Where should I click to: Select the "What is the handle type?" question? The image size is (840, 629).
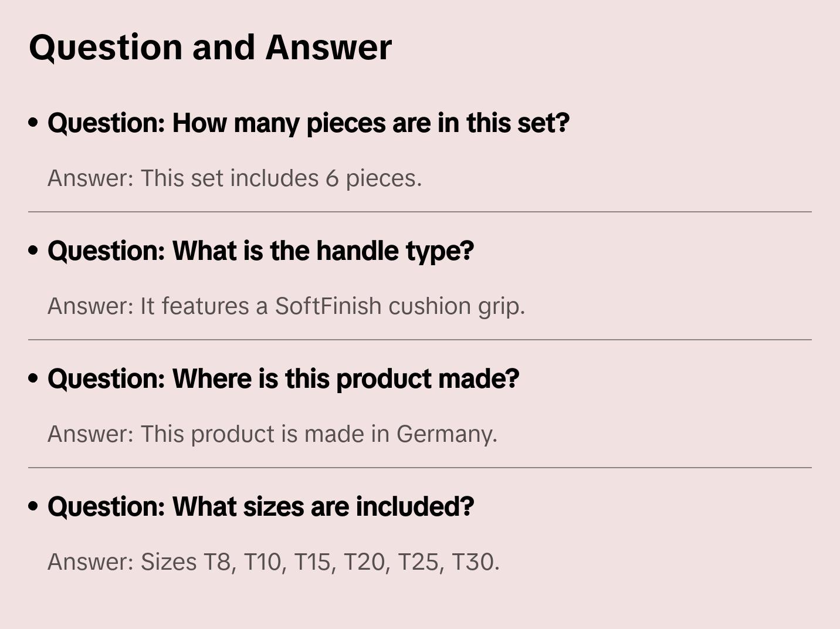coord(260,251)
